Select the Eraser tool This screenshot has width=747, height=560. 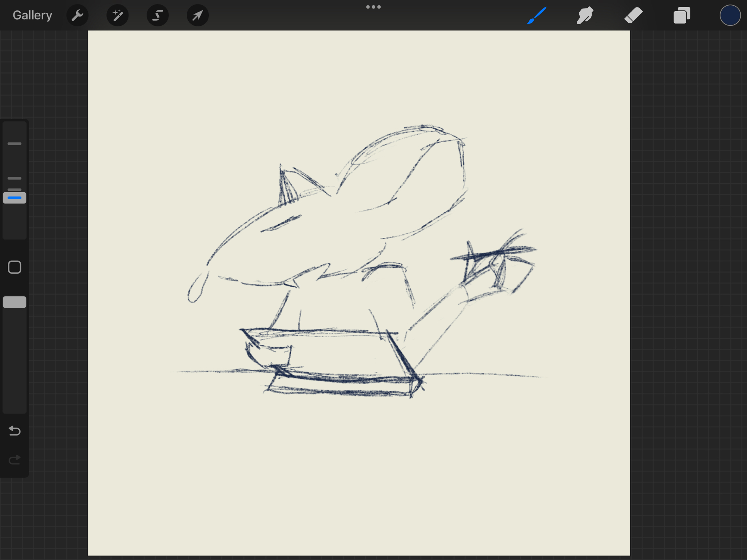point(633,15)
